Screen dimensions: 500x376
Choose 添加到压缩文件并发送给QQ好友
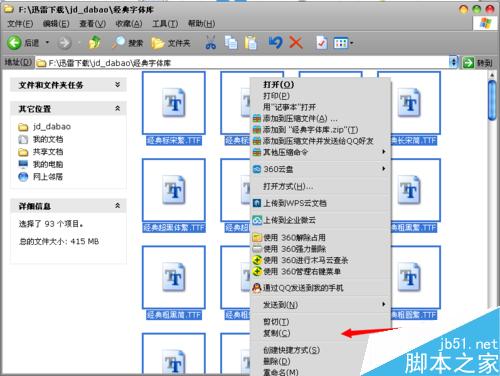click(x=320, y=141)
